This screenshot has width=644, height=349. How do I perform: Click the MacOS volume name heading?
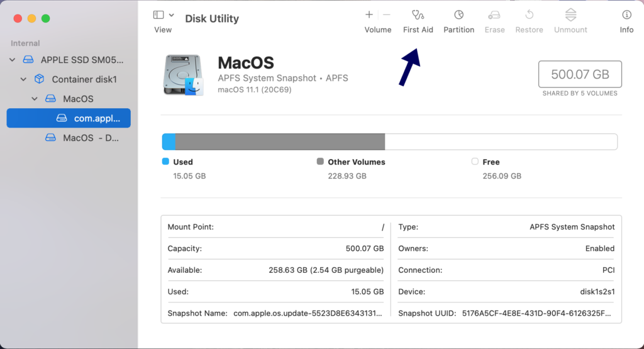(246, 63)
